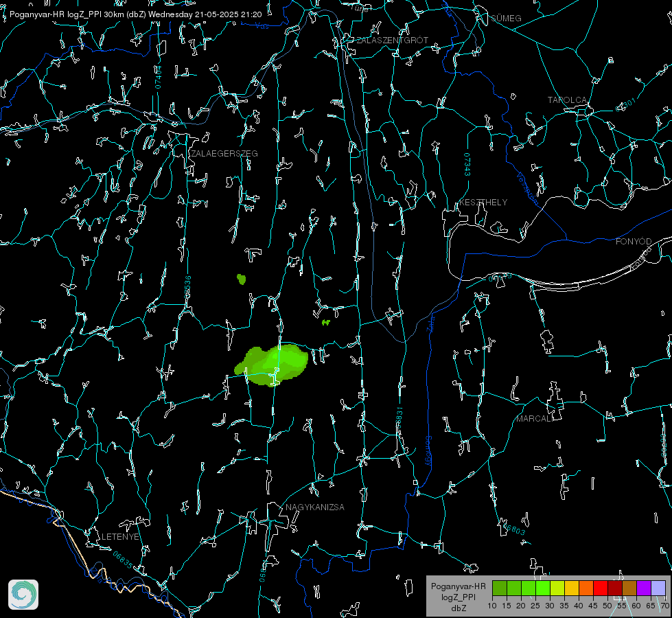Select the brown legend color swatch
The image size is (672, 618).
point(629,588)
